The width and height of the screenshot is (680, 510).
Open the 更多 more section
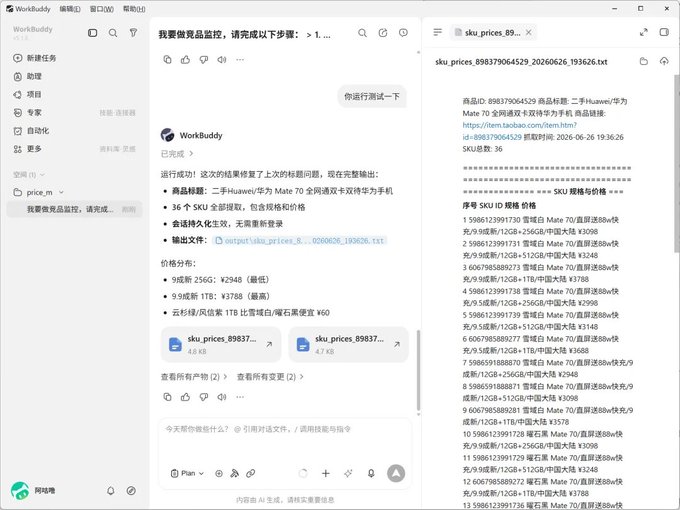pyautogui.click(x=27, y=149)
